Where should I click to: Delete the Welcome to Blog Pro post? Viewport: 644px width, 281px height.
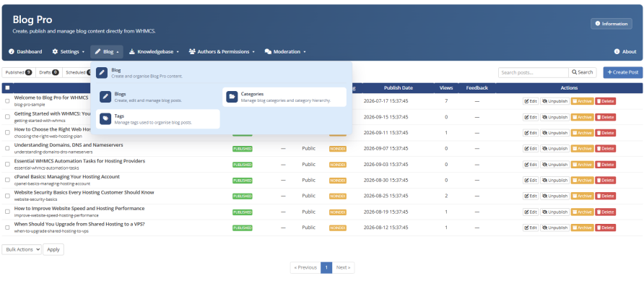point(606,101)
